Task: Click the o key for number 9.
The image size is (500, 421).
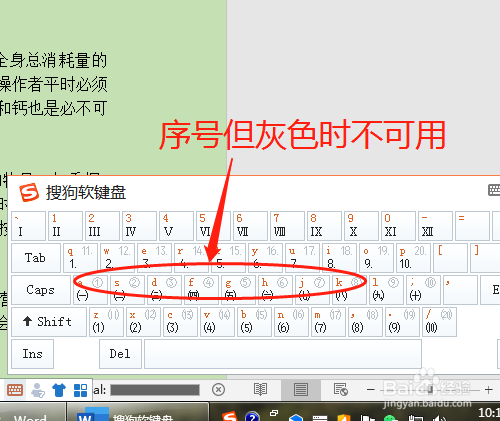Action: 376,258
